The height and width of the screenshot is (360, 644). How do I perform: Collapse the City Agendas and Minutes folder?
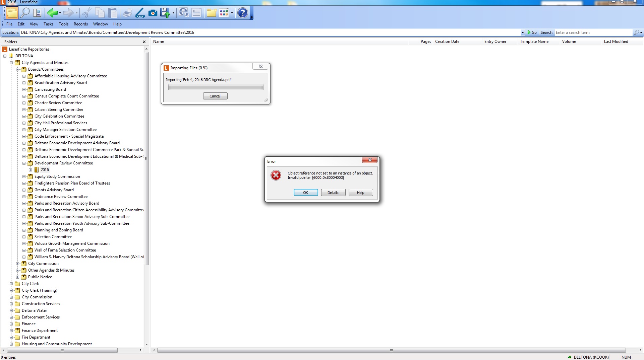pos(11,63)
